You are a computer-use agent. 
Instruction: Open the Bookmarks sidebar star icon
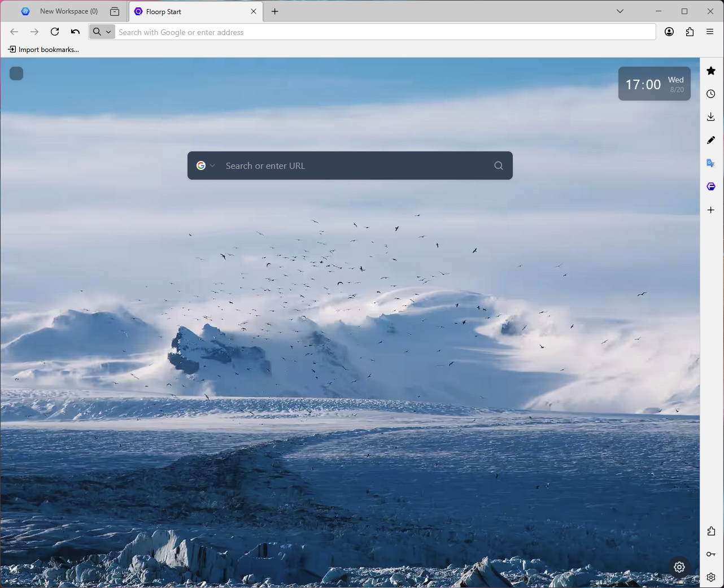pyautogui.click(x=711, y=71)
